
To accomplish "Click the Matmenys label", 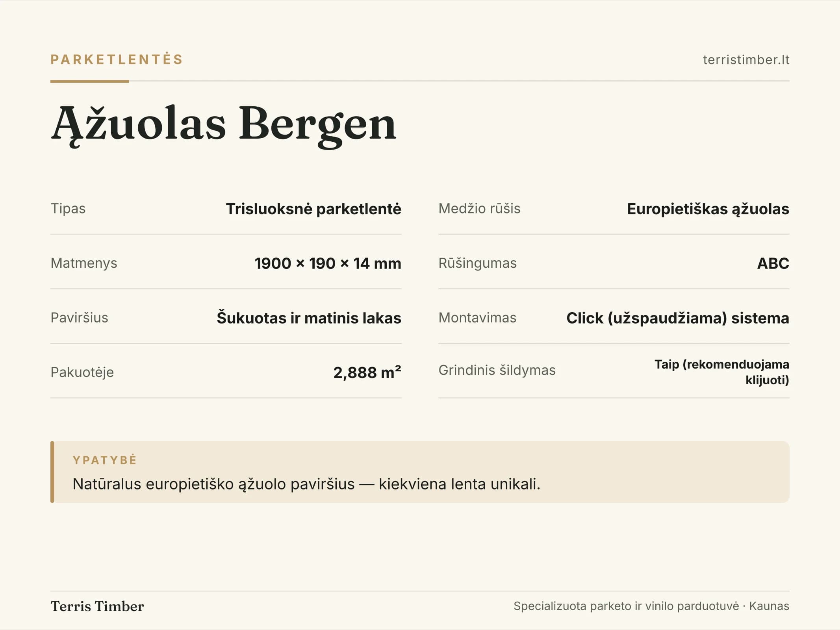I will pyautogui.click(x=84, y=263).
